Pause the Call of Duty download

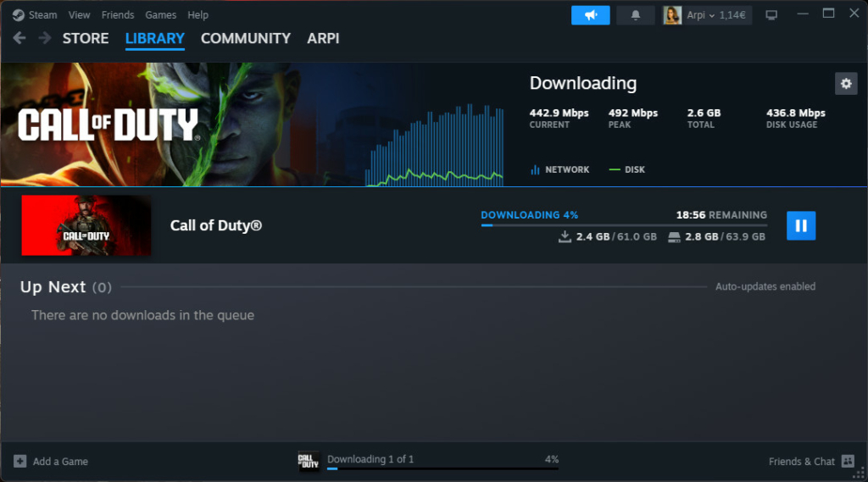tap(801, 225)
